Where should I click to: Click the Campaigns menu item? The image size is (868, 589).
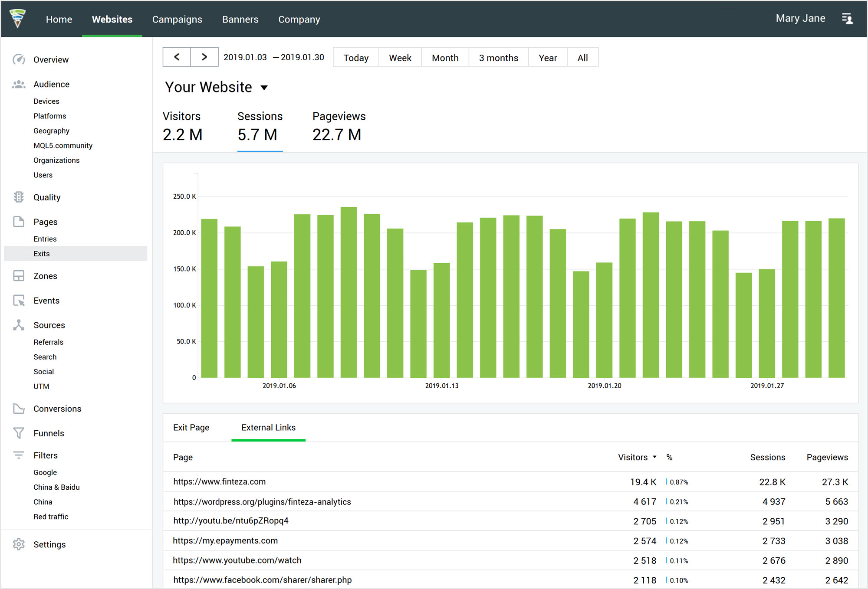pyautogui.click(x=177, y=19)
